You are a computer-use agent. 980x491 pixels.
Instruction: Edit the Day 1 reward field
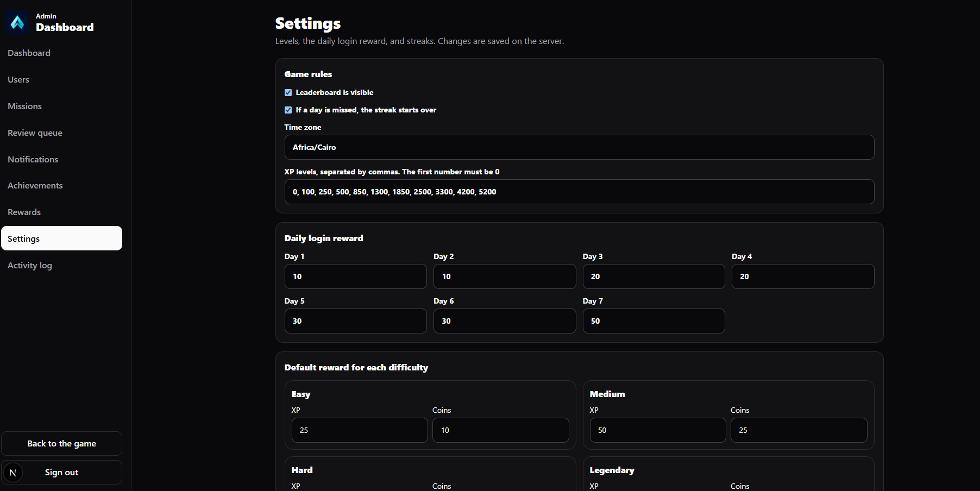[356, 276]
